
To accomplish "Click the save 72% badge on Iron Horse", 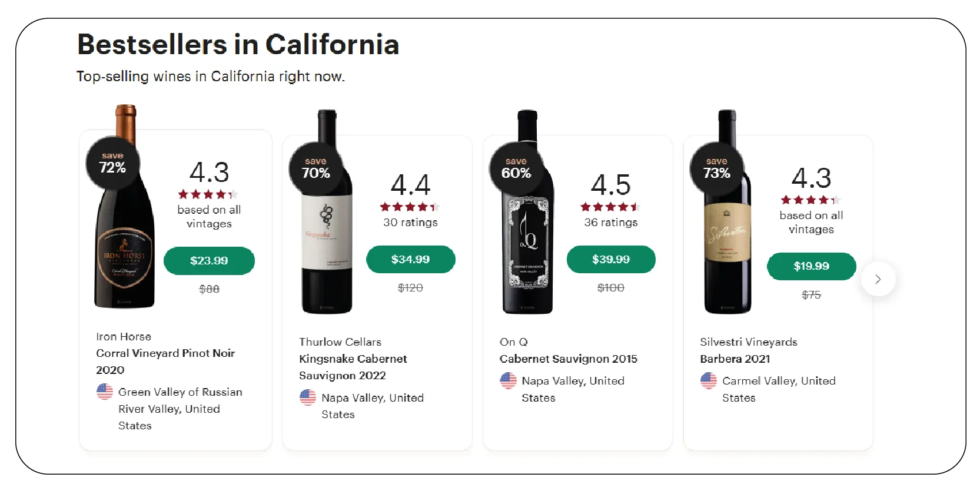I will tap(112, 163).
